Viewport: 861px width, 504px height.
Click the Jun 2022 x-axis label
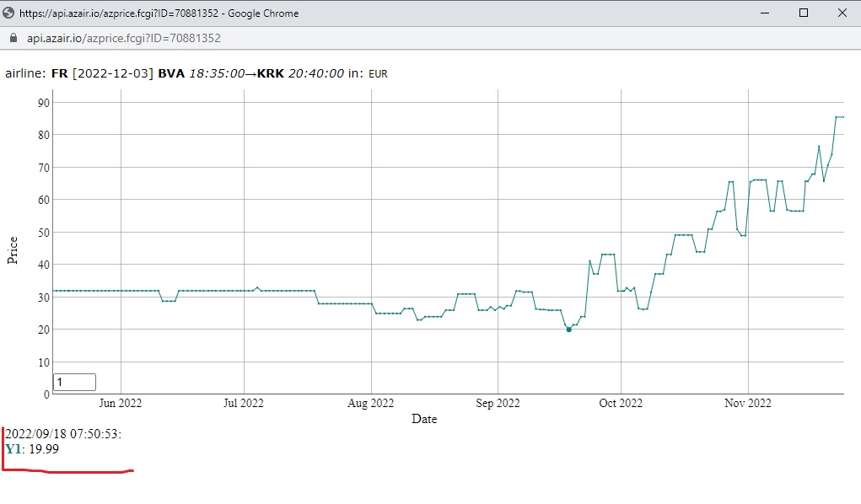(121, 403)
